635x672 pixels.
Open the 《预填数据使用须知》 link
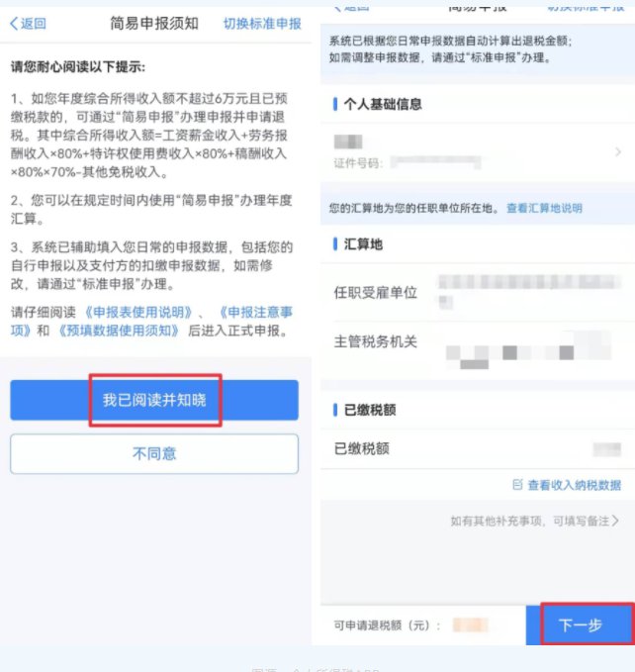coord(118,331)
